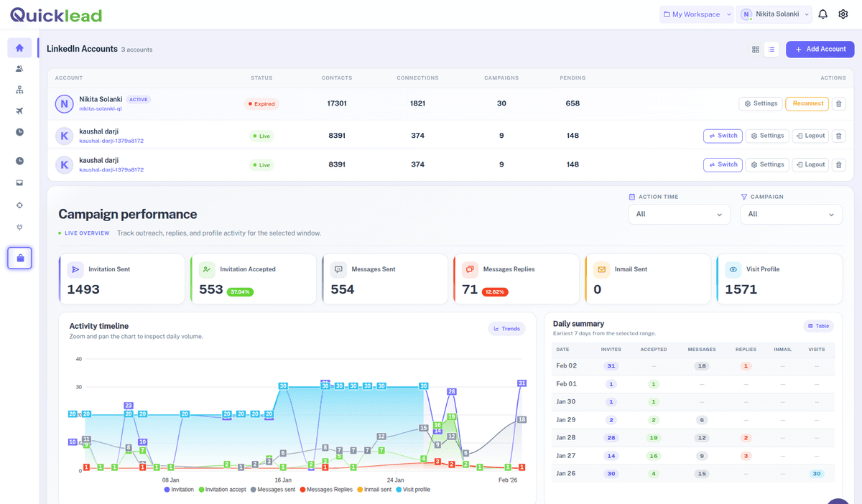The image size is (862, 504).
Task: Toggle the Invitation series in chart legend
Action: tap(180, 490)
